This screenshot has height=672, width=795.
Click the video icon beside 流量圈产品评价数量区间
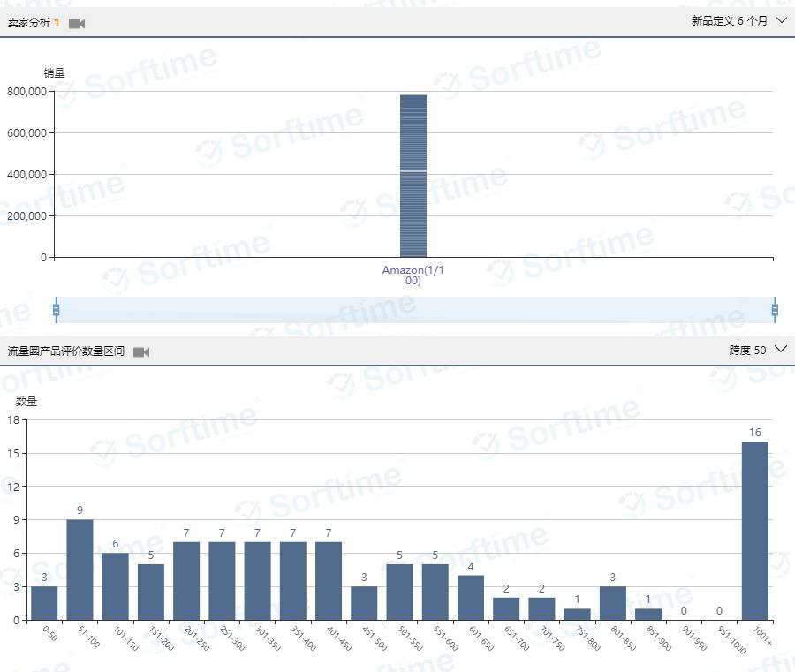click(141, 352)
